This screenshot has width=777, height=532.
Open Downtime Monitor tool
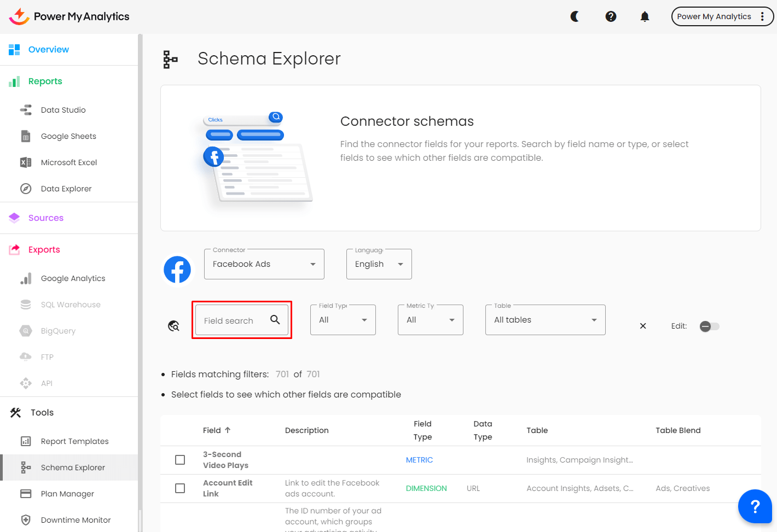76,520
